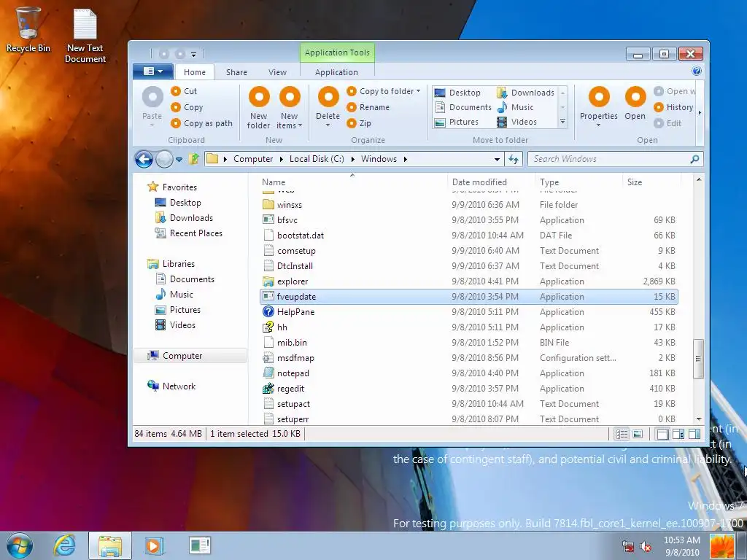Click the Zip ribbon icon
This screenshot has width=747, height=560.
(352, 123)
